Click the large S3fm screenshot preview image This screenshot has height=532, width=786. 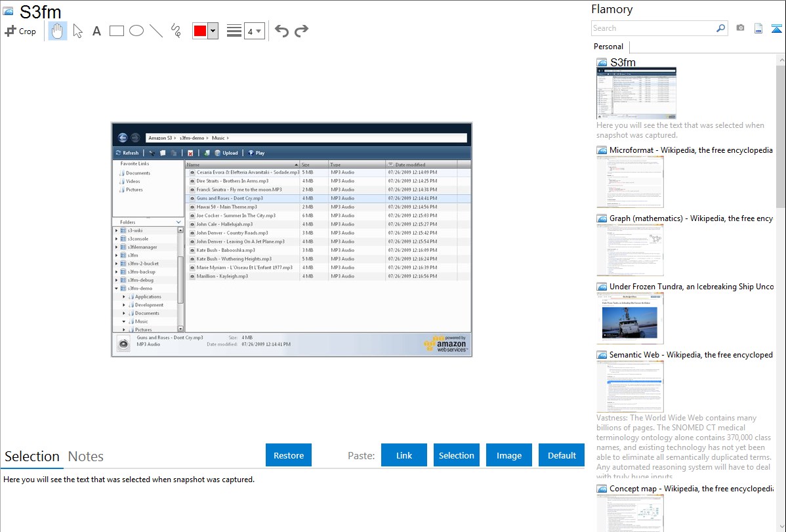pos(292,239)
